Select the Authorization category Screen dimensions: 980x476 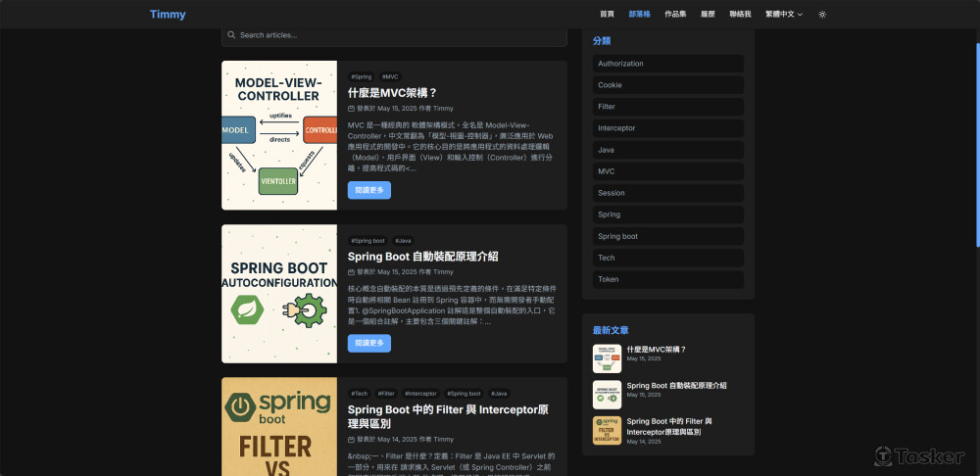(668, 64)
